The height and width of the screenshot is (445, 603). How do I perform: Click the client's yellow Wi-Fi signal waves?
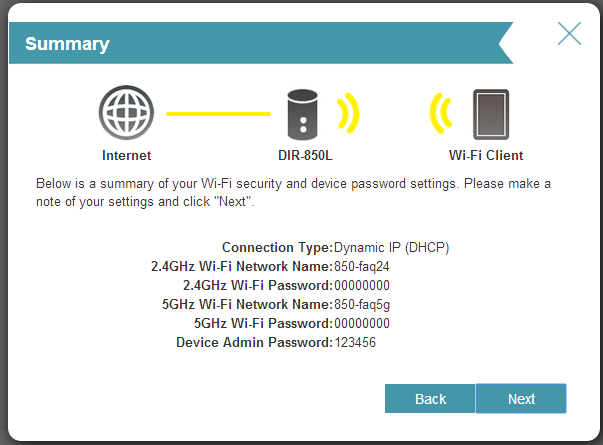(441, 114)
